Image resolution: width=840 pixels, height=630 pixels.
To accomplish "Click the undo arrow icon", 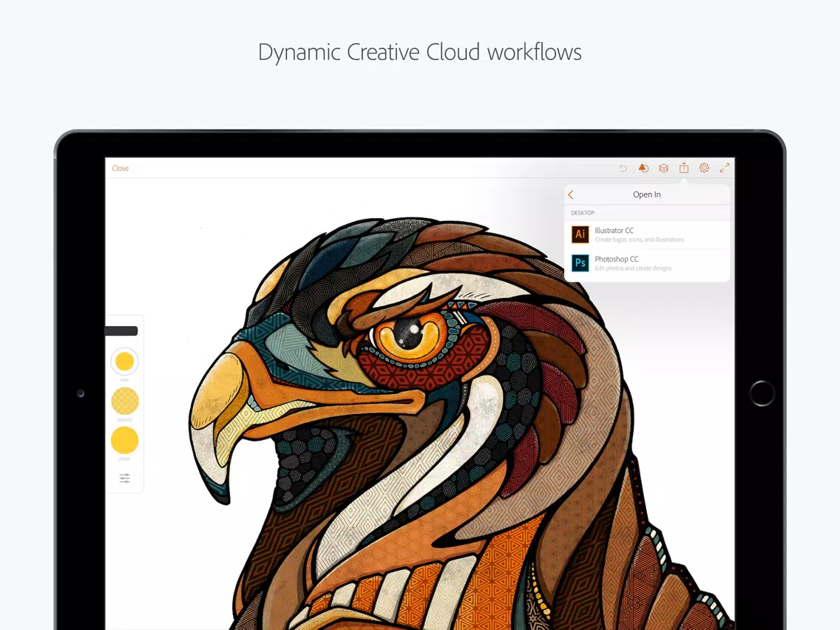I will [x=623, y=168].
